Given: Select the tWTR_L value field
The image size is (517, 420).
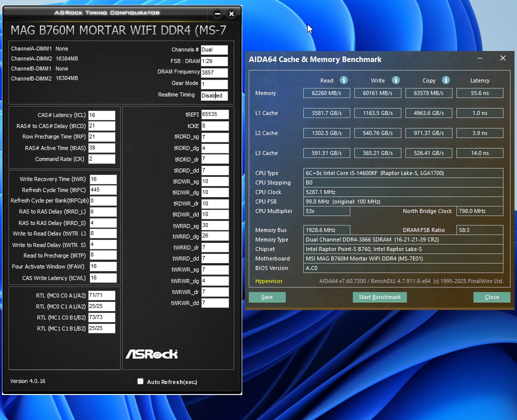Looking at the screenshot, I should [103, 233].
